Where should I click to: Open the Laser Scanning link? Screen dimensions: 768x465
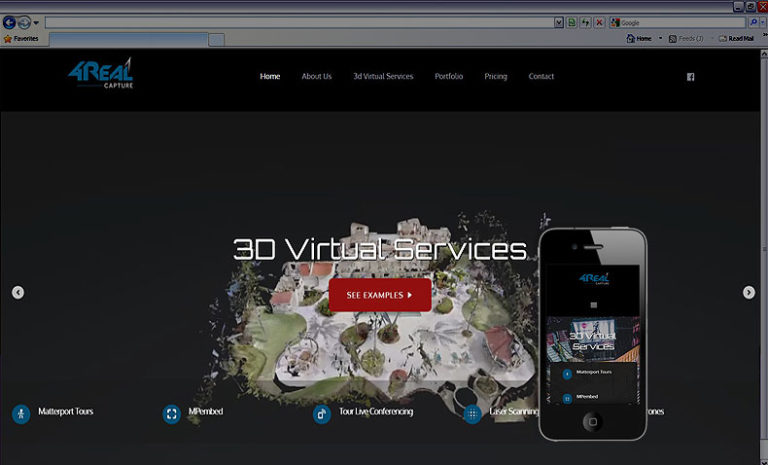pos(514,412)
